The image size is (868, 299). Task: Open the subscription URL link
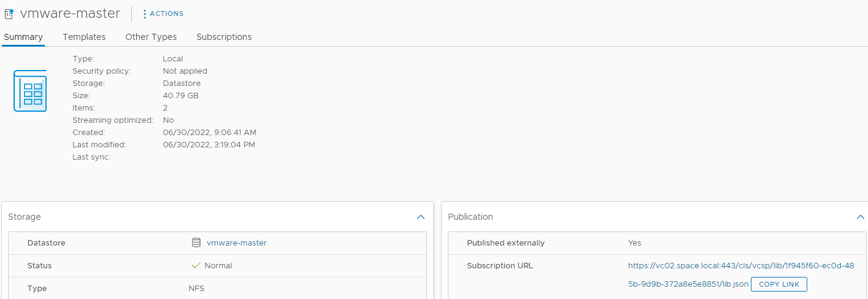pyautogui.click(x=740, y=275)
